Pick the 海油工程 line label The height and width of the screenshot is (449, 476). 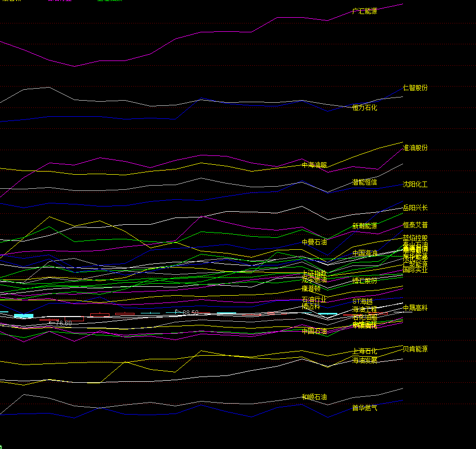[364, 309]
